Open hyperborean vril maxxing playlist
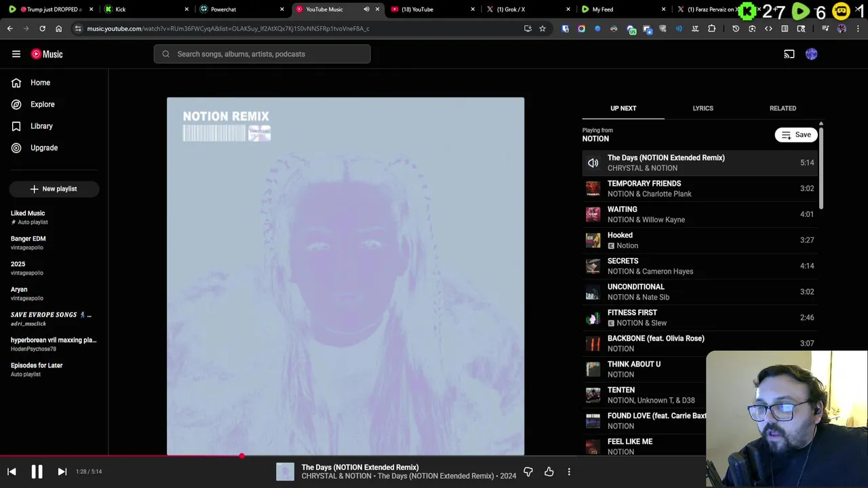 (x=54, y=344)
